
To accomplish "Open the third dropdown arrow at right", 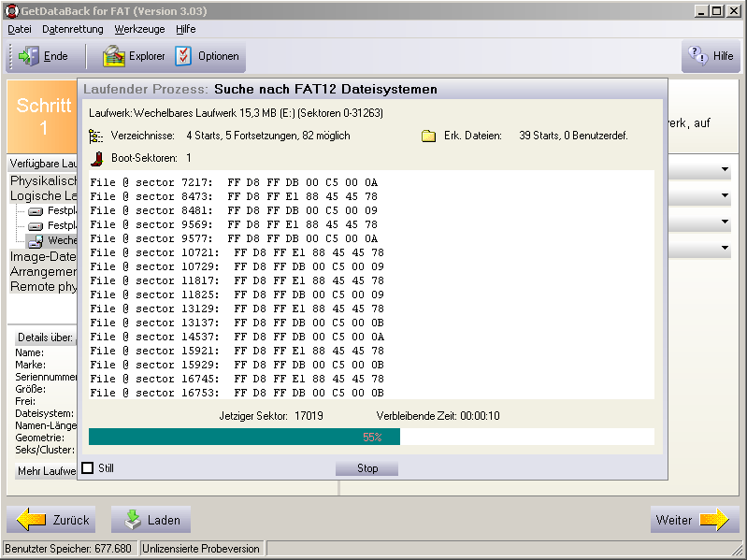I will click(x=725, y=222).
